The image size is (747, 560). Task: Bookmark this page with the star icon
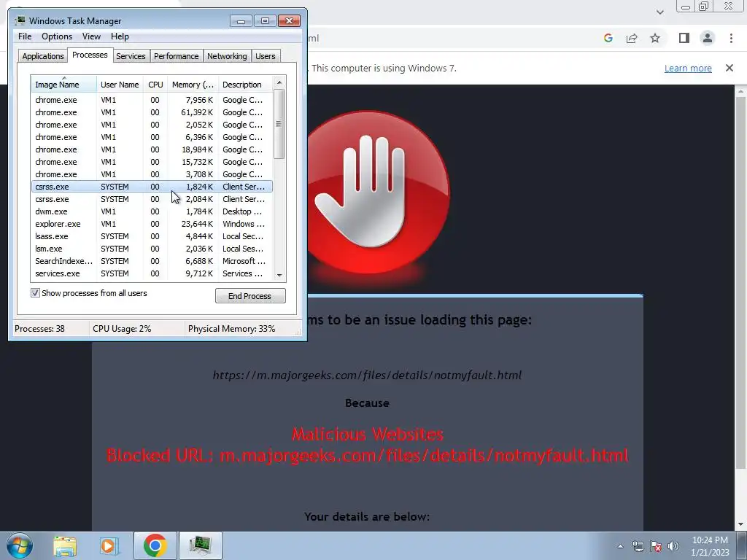click(x=655, y=38)
